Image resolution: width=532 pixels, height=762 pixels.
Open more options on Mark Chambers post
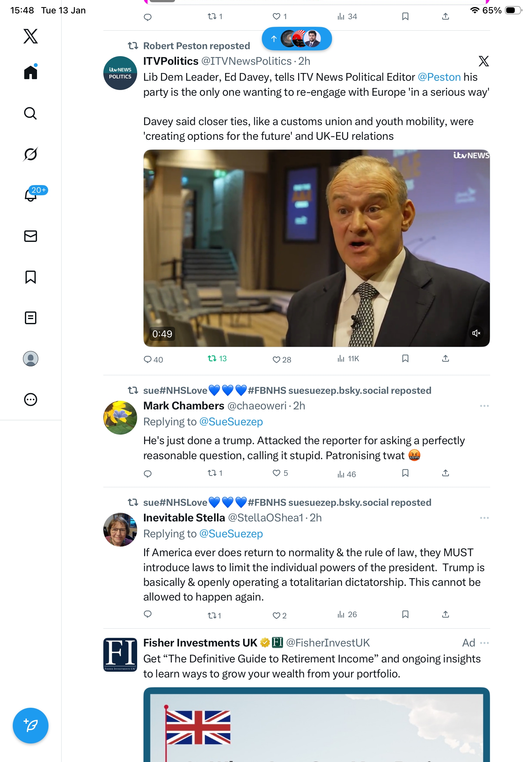484,406
